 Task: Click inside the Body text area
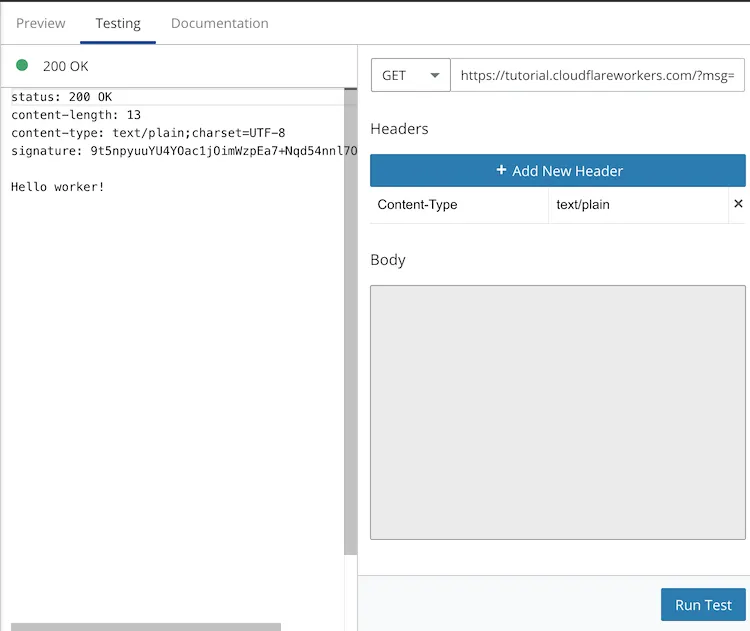(557, 412)
